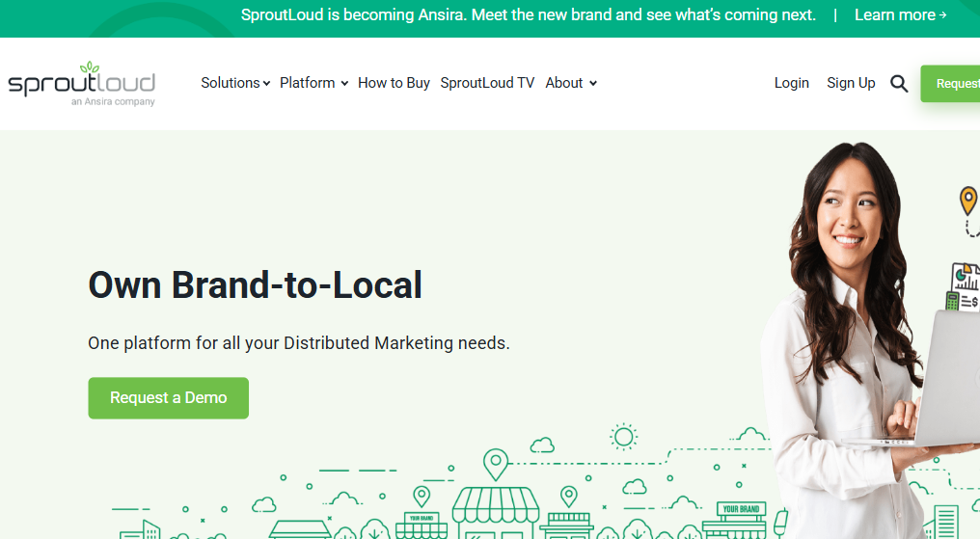Click the hero Request a Demo button
This screenshot has width=980, height=539.
point(168,398)
